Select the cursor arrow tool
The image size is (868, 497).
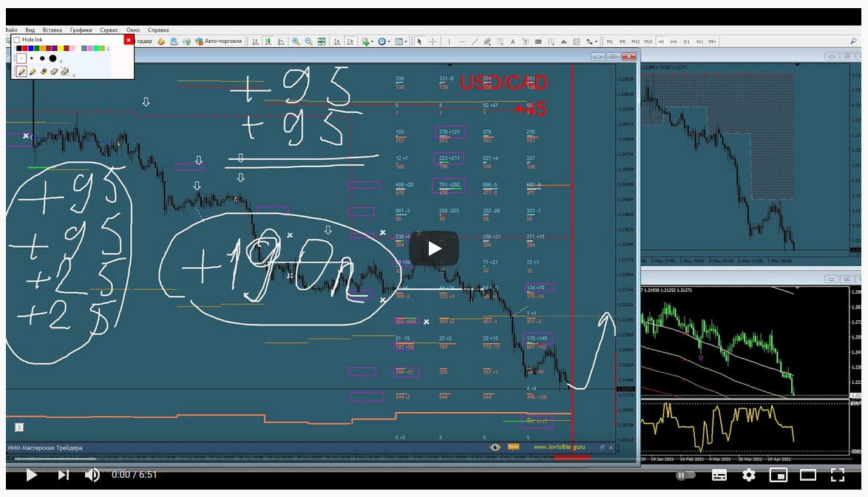[420, 41]
